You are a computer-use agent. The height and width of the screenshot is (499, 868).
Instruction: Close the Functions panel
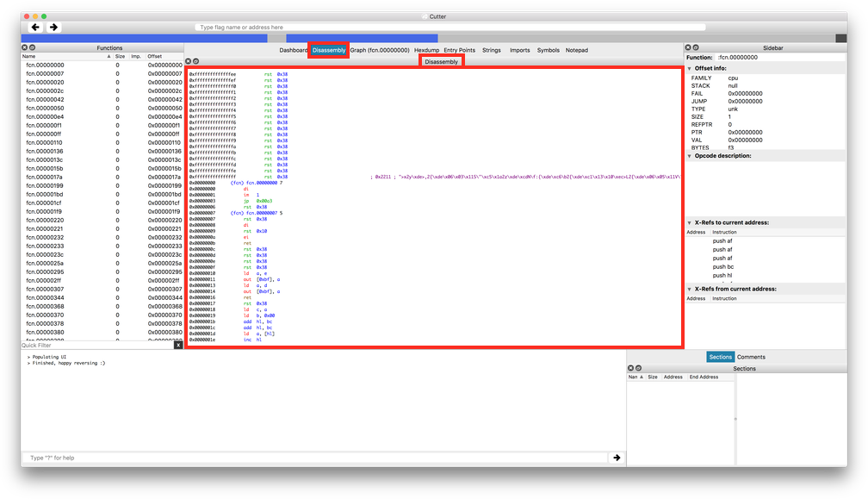point(24,47)
